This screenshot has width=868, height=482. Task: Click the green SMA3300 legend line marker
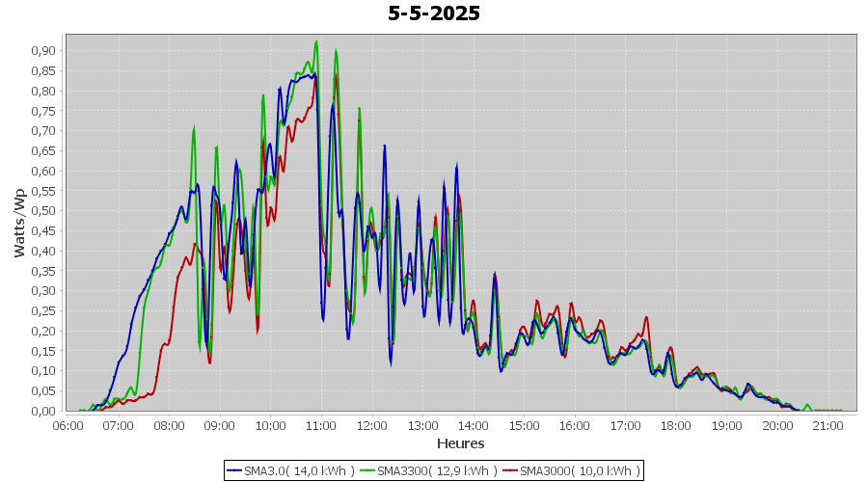click(367, 470)
